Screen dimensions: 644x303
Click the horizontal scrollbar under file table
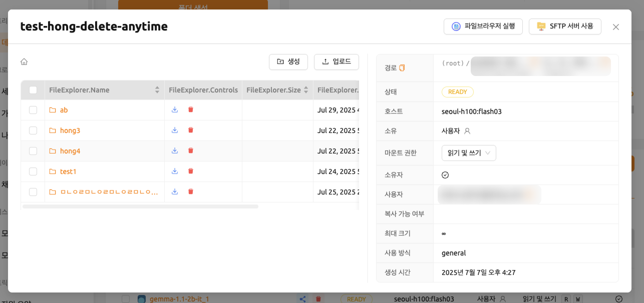[x=140, y=206]
